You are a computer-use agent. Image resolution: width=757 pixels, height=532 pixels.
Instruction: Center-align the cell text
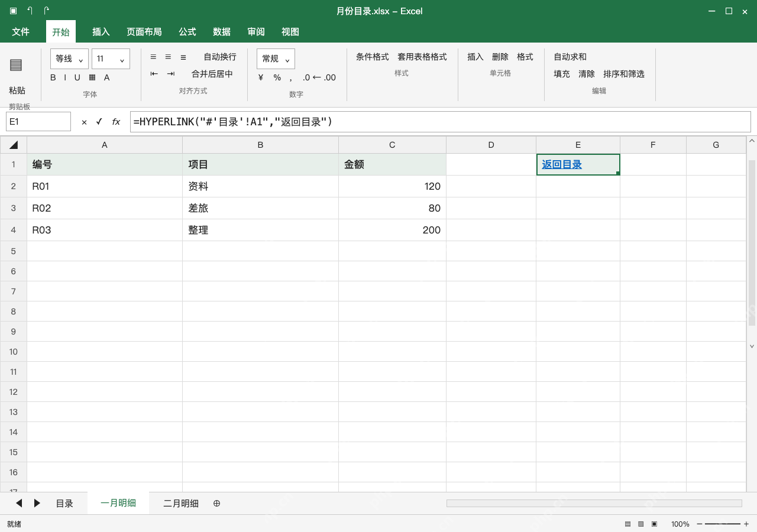pos(168,57)
